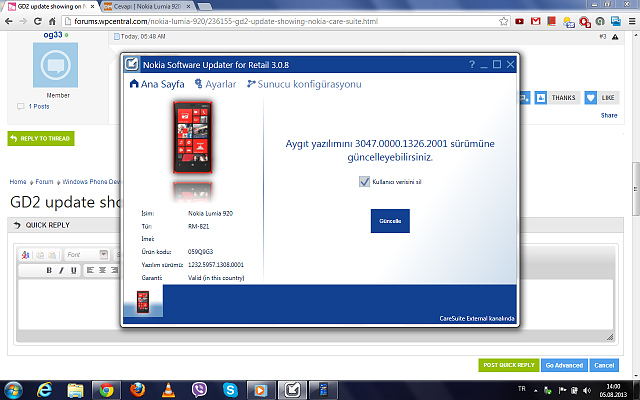Center align text in reply editor

tap(102, 270)
